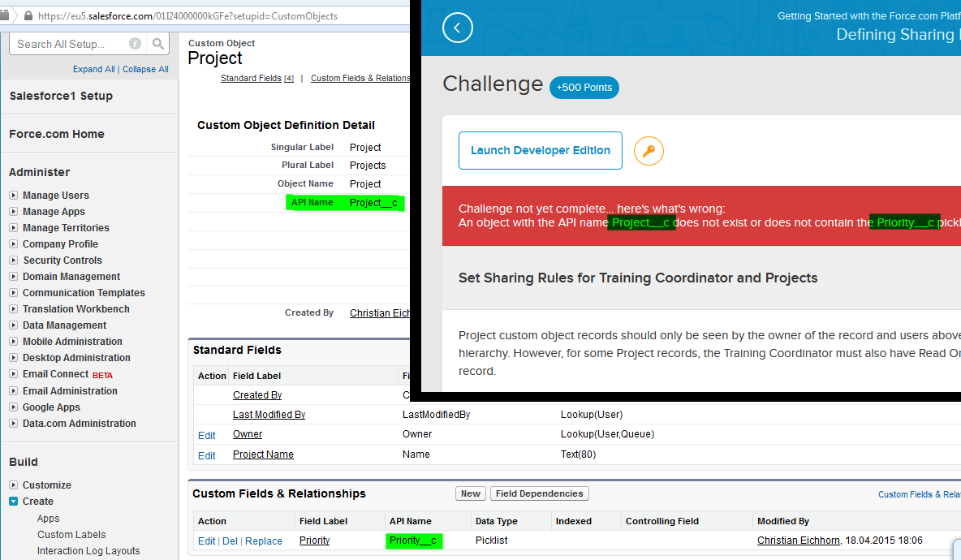Click Expand All link
The image size is (961, 560).
pos(94,69)
